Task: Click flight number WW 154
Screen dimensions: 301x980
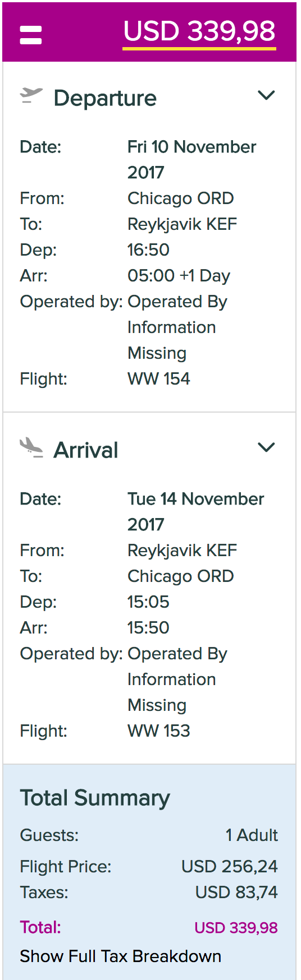Action: (x=159, y=378)
